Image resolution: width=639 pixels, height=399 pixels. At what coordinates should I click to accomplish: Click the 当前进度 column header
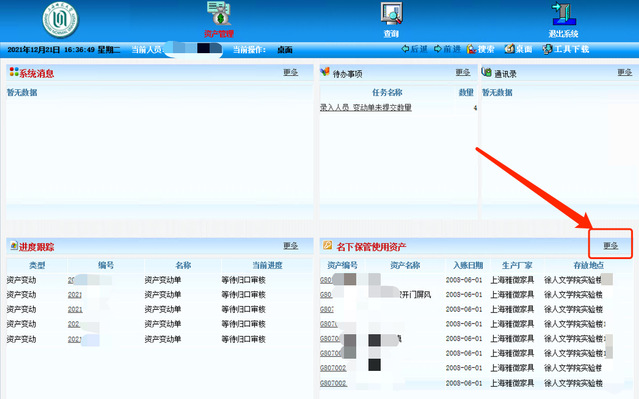pos(267,265)
